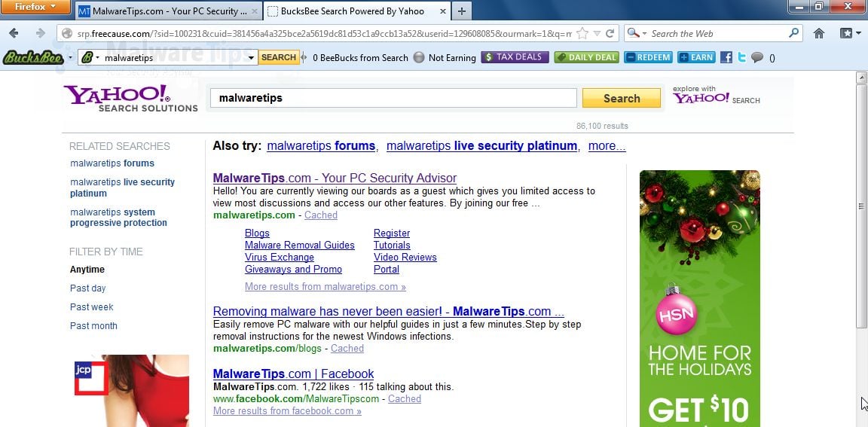Open MalwareTips.com - Your PC Security Advisor result
Screen dimensions: 868x427
click(335, 178)
